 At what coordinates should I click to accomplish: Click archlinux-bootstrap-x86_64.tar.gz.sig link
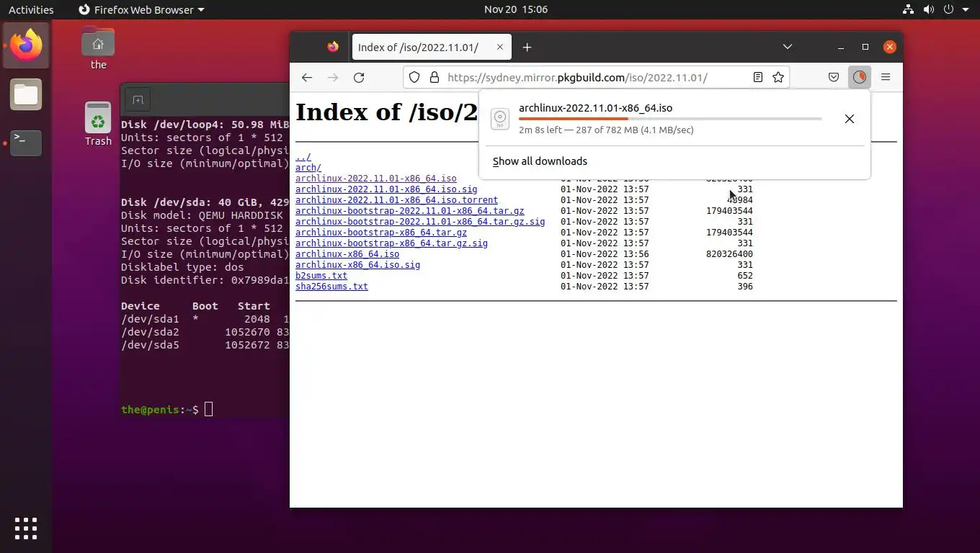[391, 243]
